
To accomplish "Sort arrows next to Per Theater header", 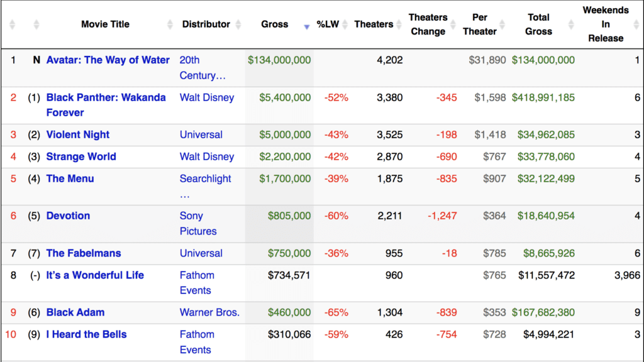I will [x=502, y=25].
